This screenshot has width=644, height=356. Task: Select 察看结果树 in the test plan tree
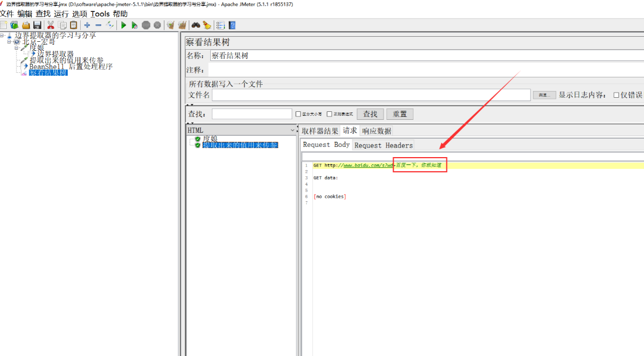coord(48,73)
